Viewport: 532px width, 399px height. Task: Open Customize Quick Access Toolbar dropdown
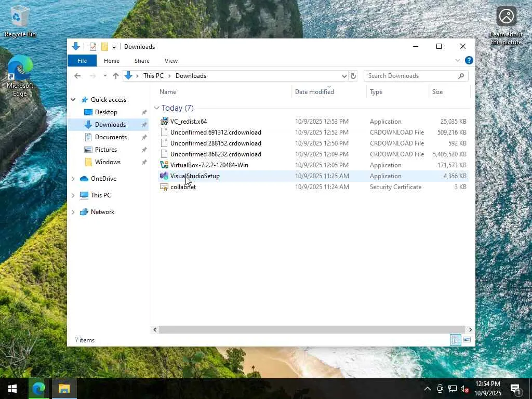[114, 47]
